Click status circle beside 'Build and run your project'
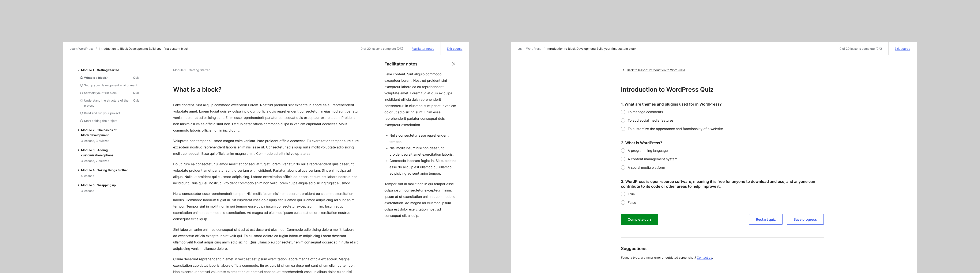This screenshot has width=980, height=273. [x=81, y=113]
